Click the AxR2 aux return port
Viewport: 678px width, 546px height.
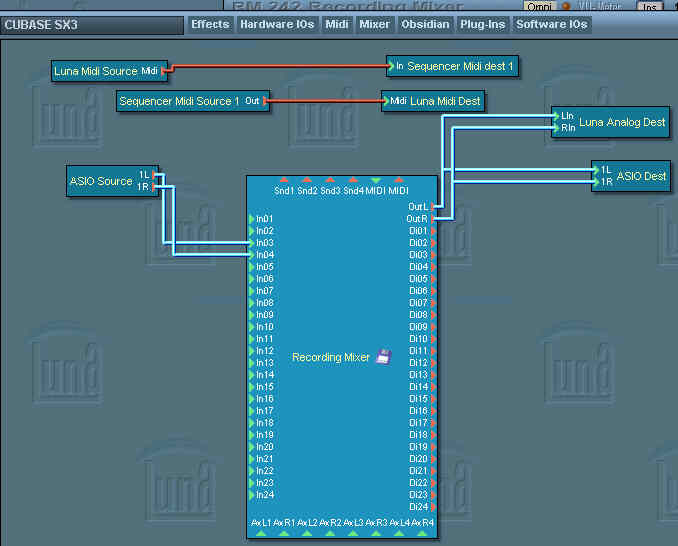[x=330, y=534]
